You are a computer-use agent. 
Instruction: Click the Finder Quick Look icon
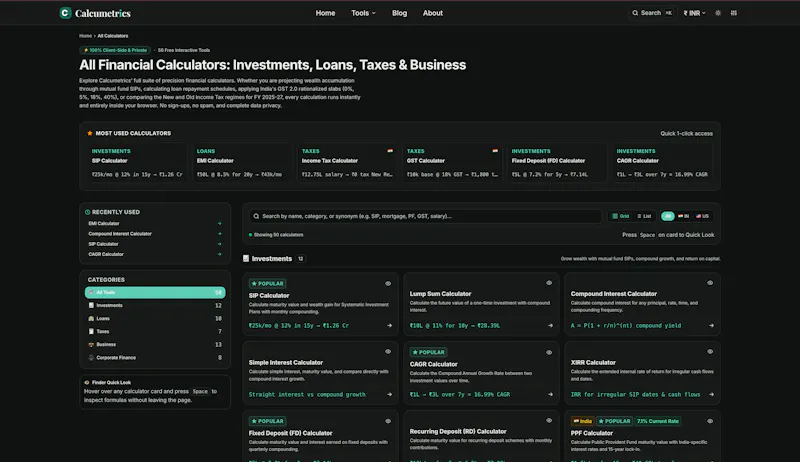coord(87,382)
